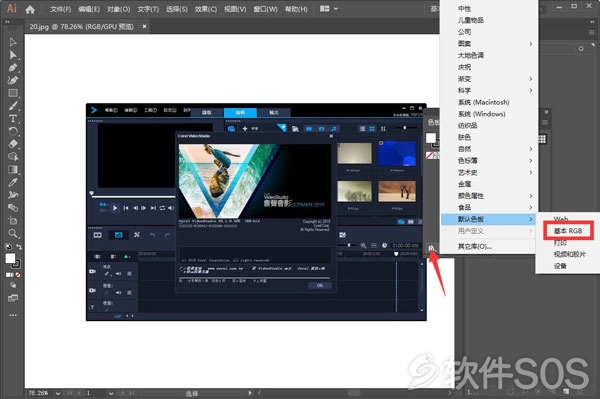Select the Zoom tool magnifier
Image resolution: width=600 pixels, height=399 pixels.
point(13,233)
